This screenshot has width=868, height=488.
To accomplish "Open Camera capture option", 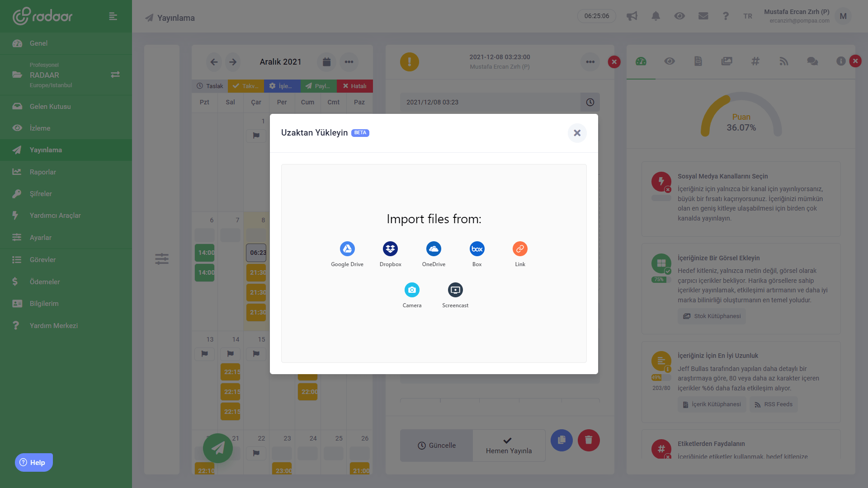I will point(412,291).
